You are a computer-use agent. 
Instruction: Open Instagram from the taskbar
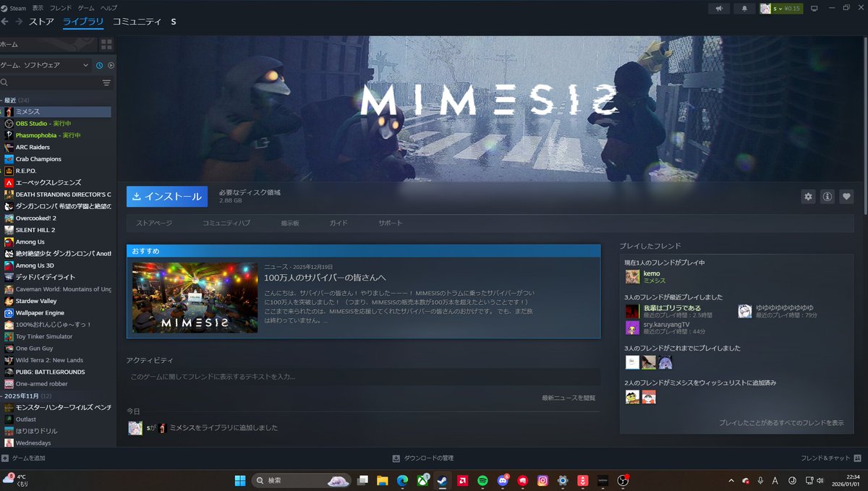pyautogui.click(x=542, y=481)
